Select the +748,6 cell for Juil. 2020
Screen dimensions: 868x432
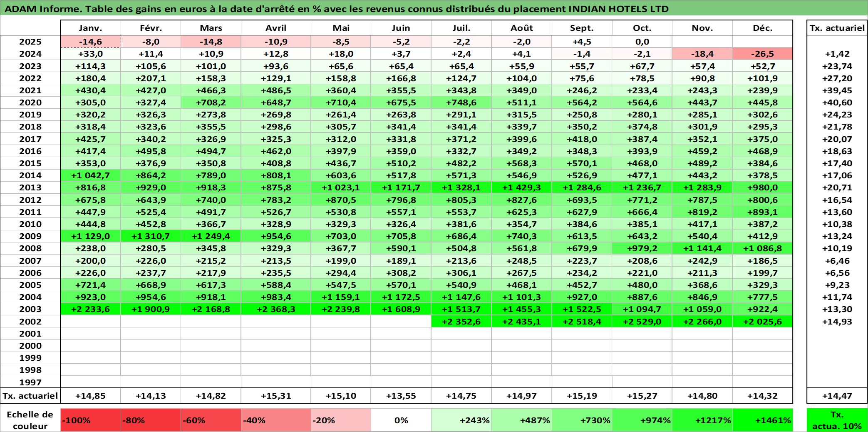tap(461, 102)
